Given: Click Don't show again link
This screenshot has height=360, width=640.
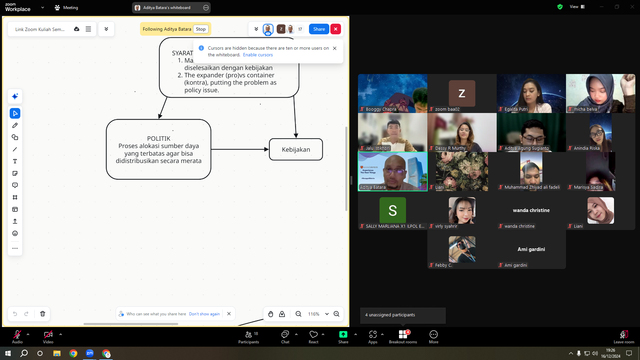Looking at the screenshot, I should click(204, 314).
